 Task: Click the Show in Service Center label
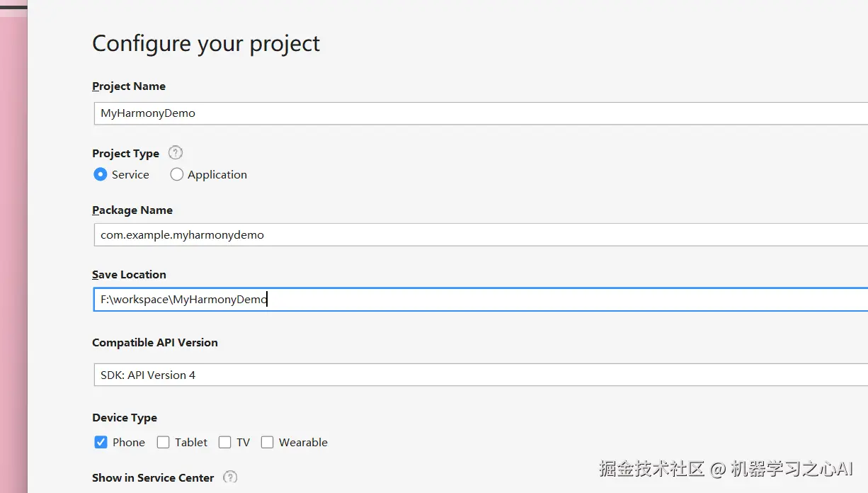pyautogui.click(x=153, y=478)
